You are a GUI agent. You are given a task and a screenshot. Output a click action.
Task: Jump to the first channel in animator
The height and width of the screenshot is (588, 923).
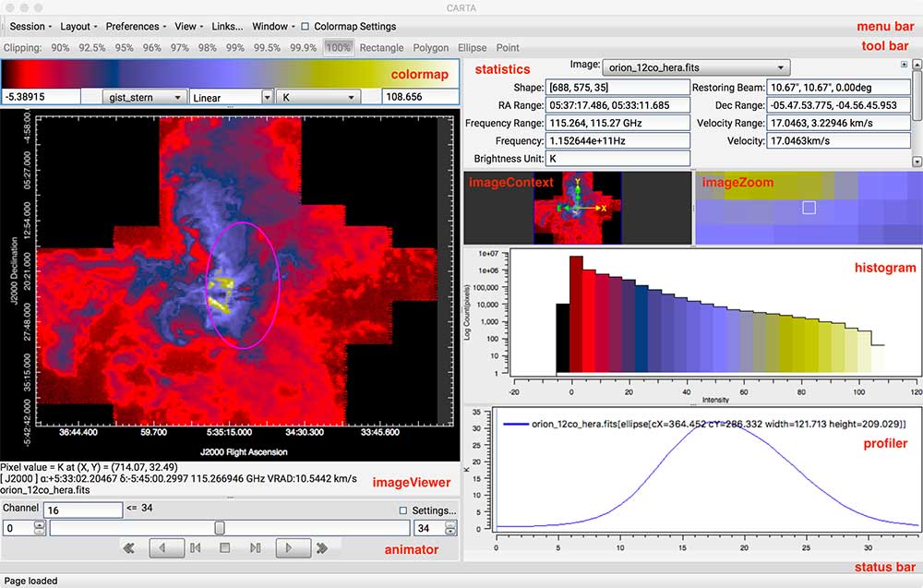click(128, 548)
